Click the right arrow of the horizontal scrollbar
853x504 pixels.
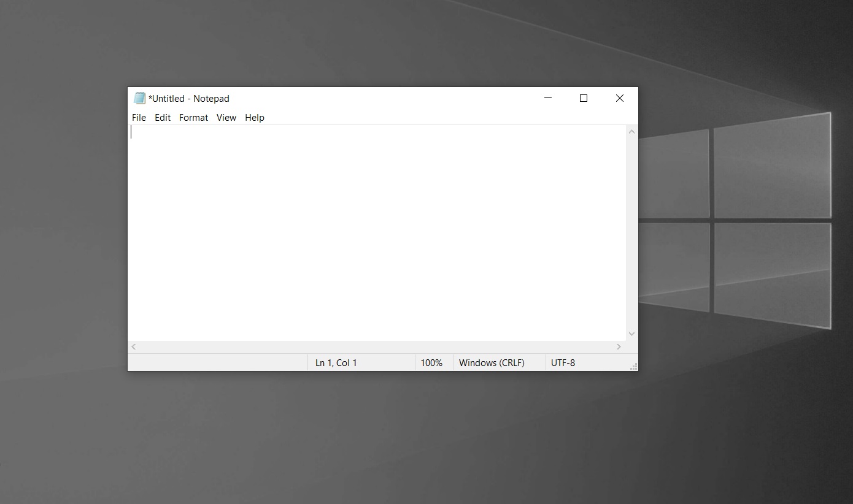(x=619, y=346)
